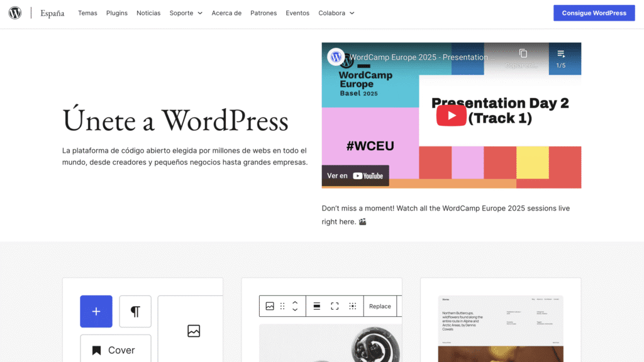The height and width of the screenshot is (362, 644).
Task: Click the image block placeholder icon
Action: 193,331
